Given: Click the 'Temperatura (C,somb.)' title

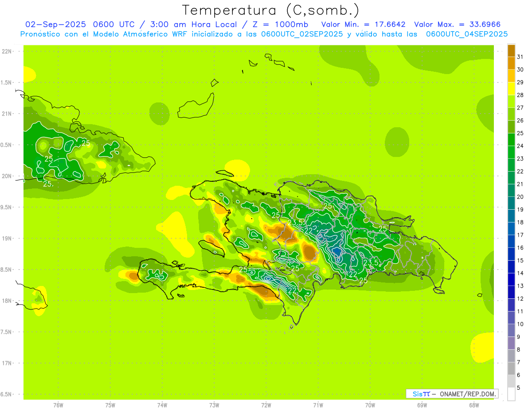Looking at the screenshot, I should [x=270, y=11].
